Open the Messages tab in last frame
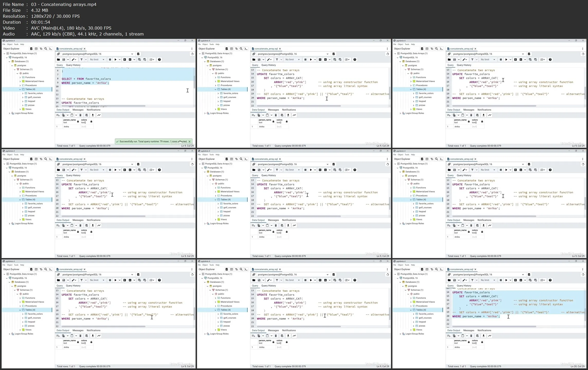Image resolution: width=588 pixels, height=370 pixels. [x=468, y=330]
